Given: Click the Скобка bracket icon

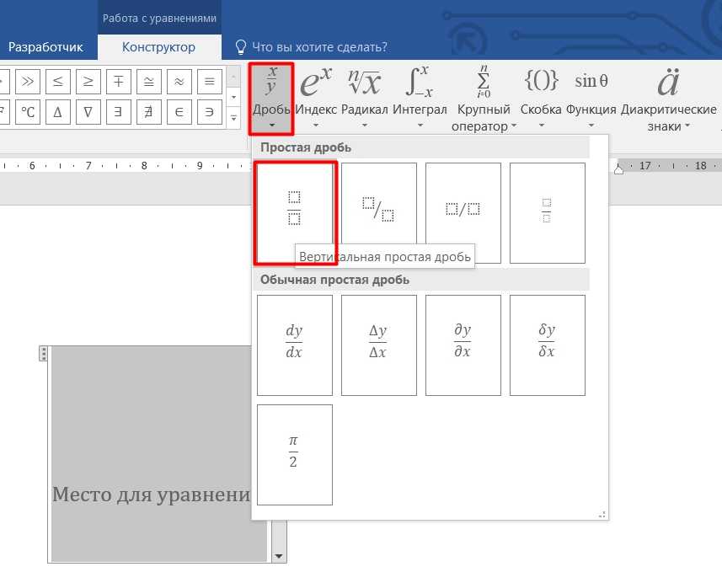Looking at the screenshot, I should 541,82.
